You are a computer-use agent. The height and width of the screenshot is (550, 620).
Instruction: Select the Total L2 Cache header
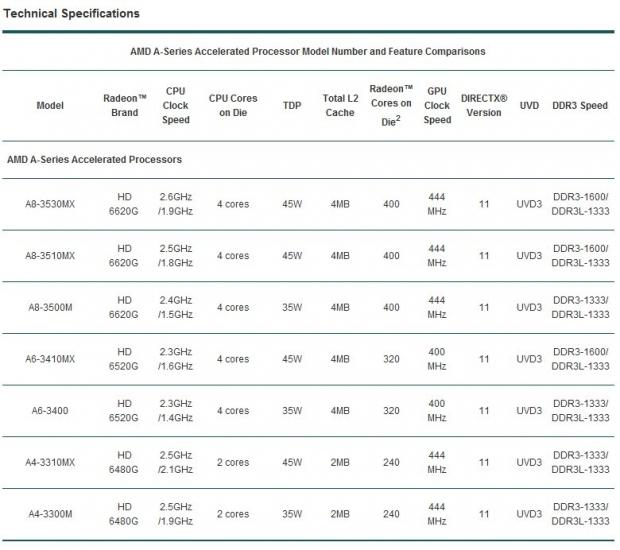(x=339, y=105)
